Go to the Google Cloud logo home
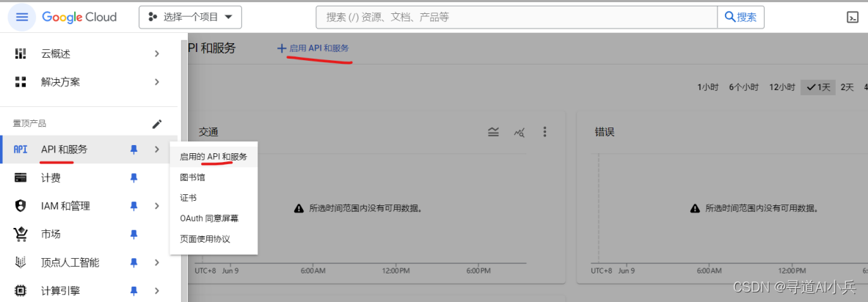This screenshot has width=868, height=302. [79, 17]
